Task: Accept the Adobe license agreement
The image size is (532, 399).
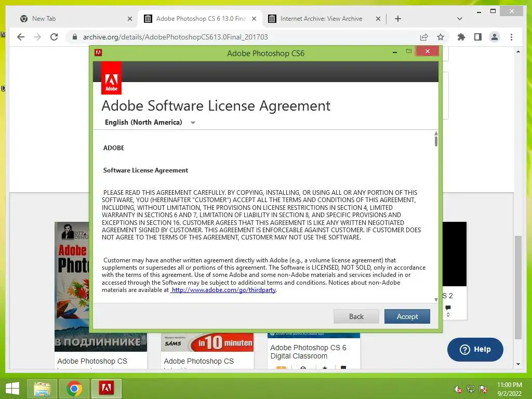Action: point(407,316)
